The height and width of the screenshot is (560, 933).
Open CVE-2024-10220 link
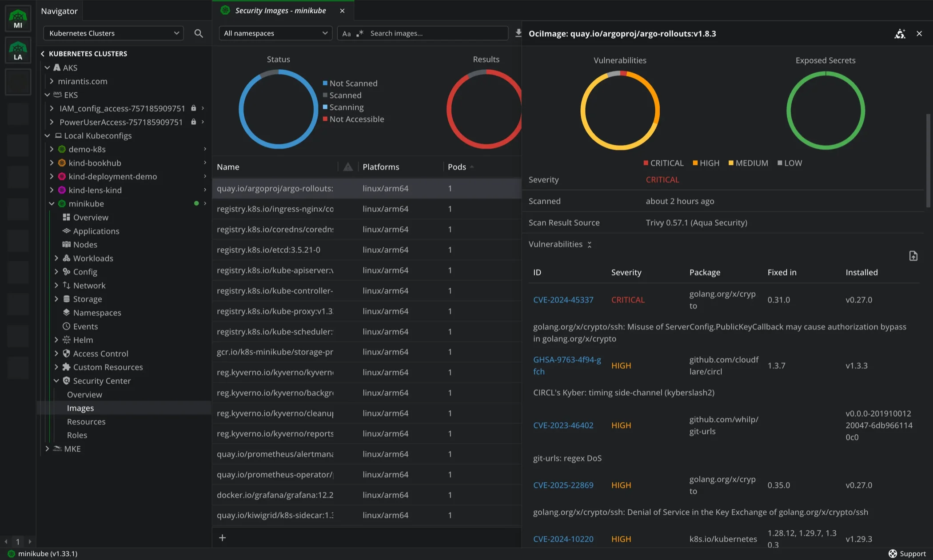[563, 539]
